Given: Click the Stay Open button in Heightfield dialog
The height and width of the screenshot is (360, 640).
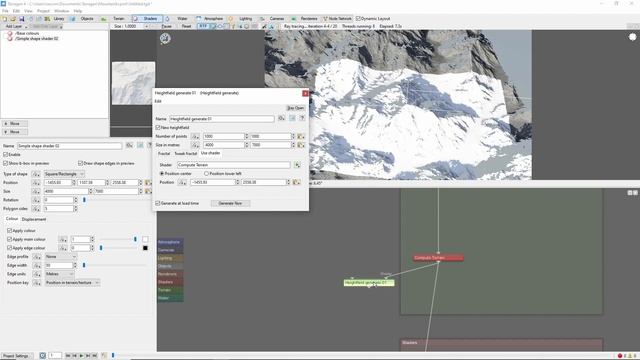Looking at the screenshot, I should click(296, 108).
